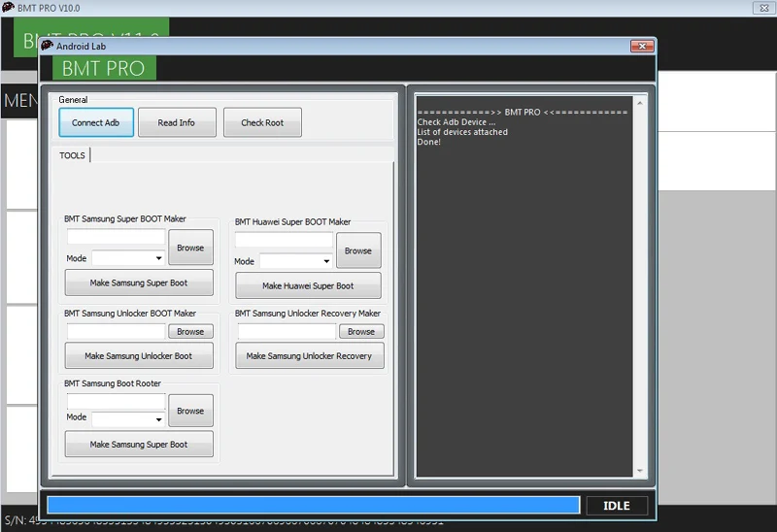The width and height of the screenshot is (777, 532).
Task: Close the BMT PRO V10.0 main window
Action: click(763, 8)
